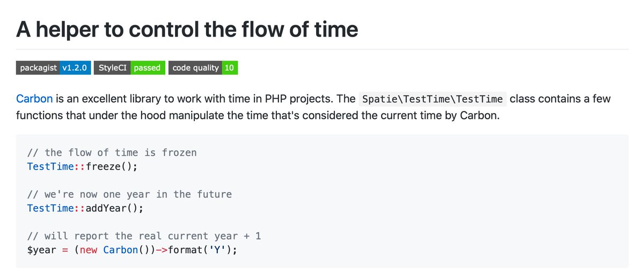Click the inline code Spatie\TestTime\TestTime

(x=433, y=99)
